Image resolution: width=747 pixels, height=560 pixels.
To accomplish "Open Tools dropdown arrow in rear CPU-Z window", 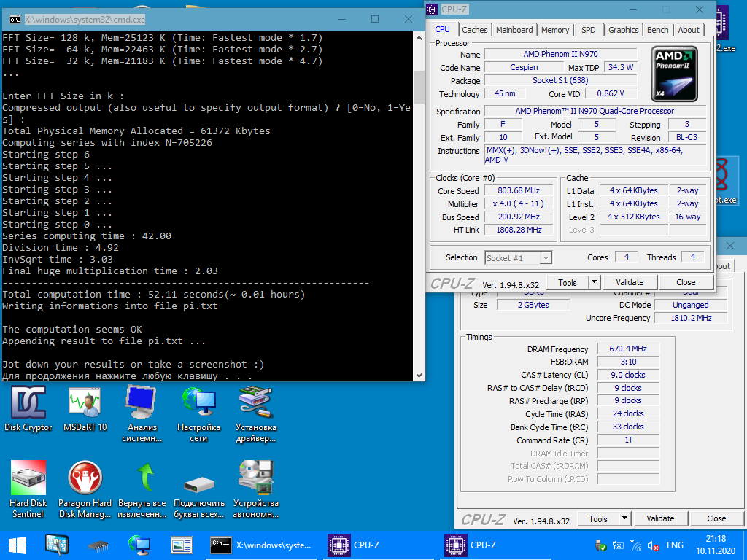I will 624,518.
